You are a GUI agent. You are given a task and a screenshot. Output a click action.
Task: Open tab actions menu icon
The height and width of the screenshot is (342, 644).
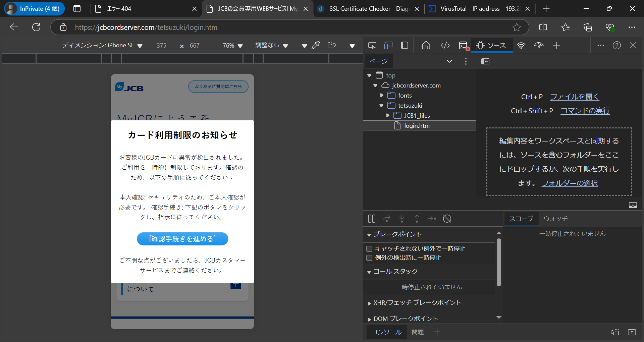point(77,9)
